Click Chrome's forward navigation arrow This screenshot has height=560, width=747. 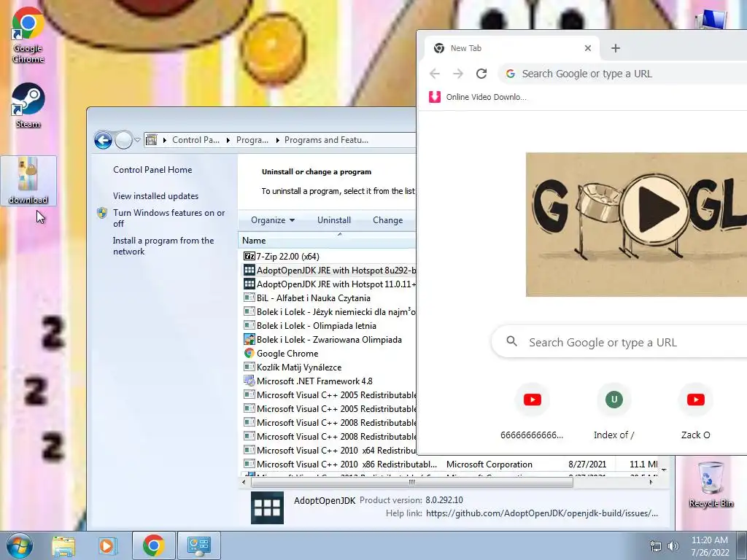(x=458, y=74)
